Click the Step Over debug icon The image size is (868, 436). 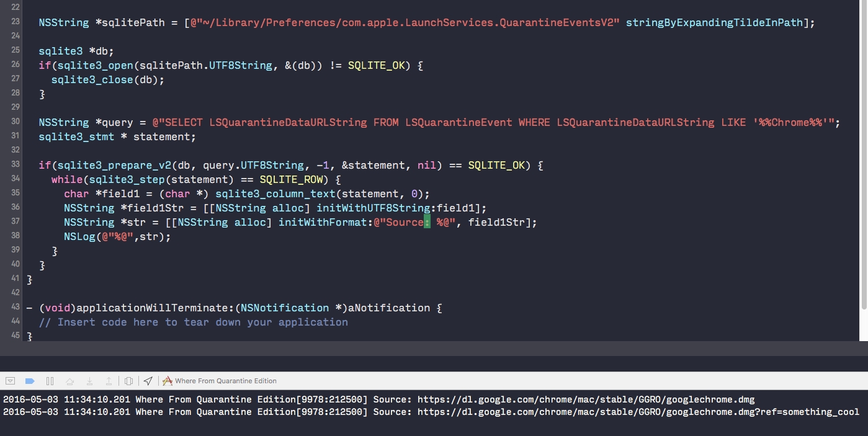point(69,381)
